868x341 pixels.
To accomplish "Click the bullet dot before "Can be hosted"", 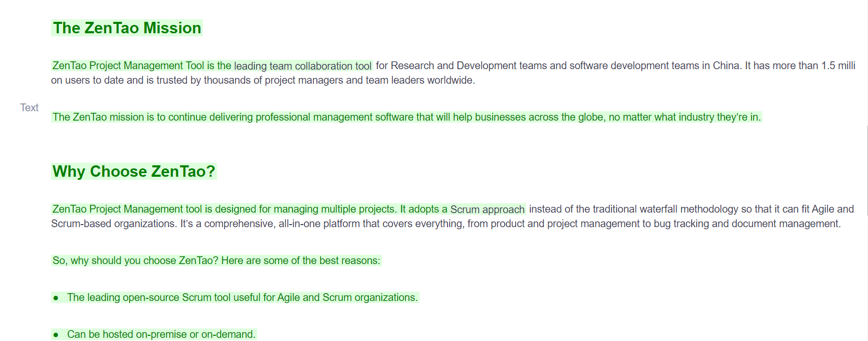I will click(56, 335).
